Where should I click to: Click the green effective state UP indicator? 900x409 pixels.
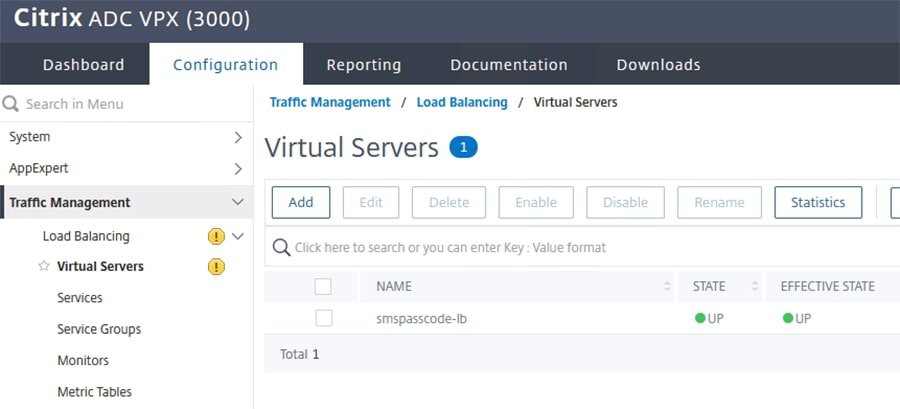[x=787, y=318]
